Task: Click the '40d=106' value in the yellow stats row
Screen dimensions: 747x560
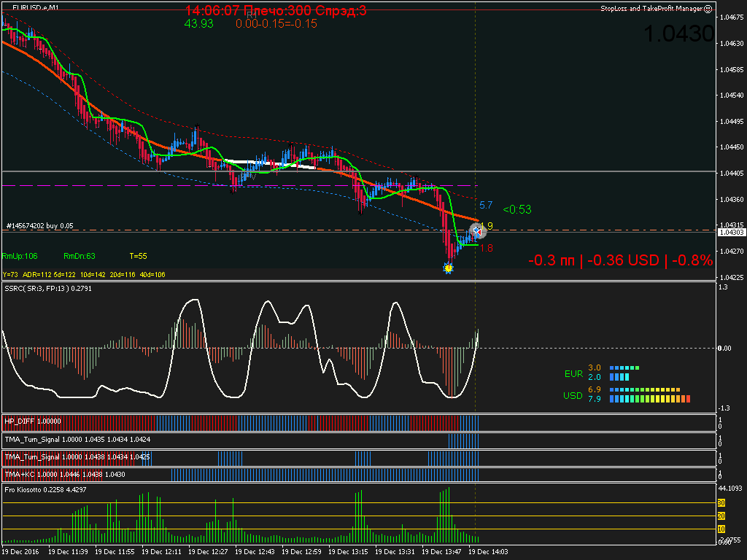Action: 152,275
